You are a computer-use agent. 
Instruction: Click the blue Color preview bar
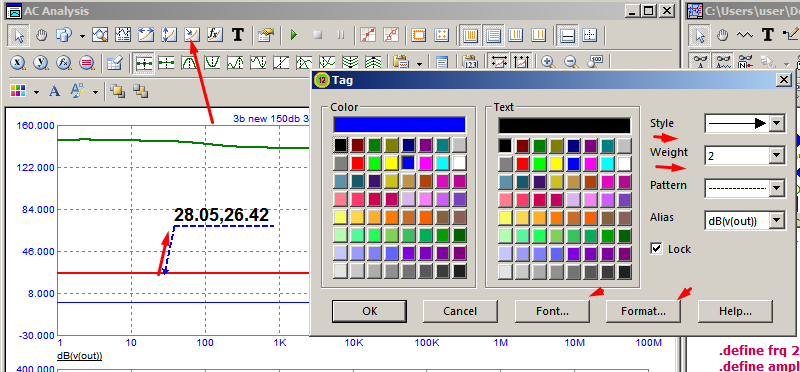399,125
